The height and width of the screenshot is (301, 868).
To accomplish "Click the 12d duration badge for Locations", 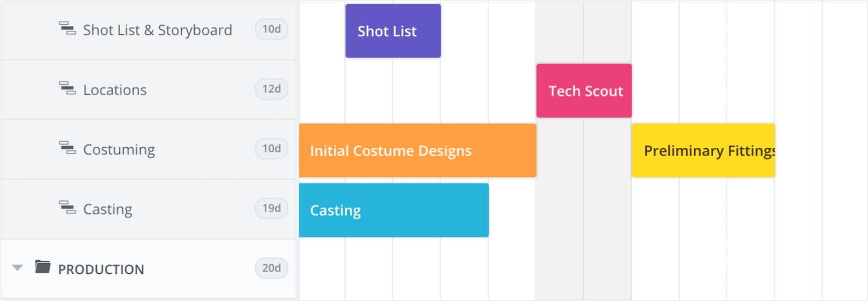I will 272,89.
